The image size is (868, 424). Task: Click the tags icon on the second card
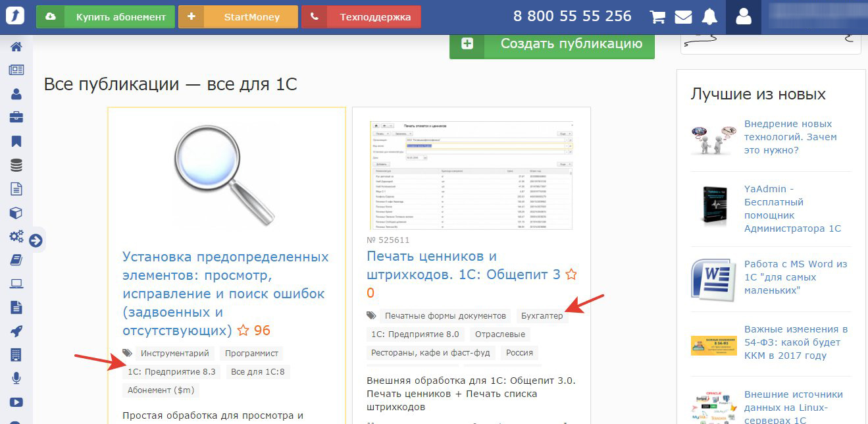[372, 316]
